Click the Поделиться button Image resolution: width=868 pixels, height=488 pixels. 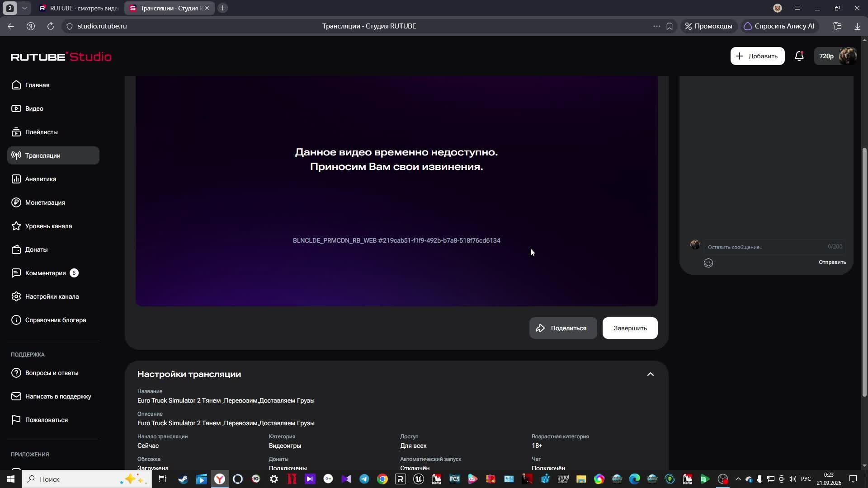coord(563,328)
